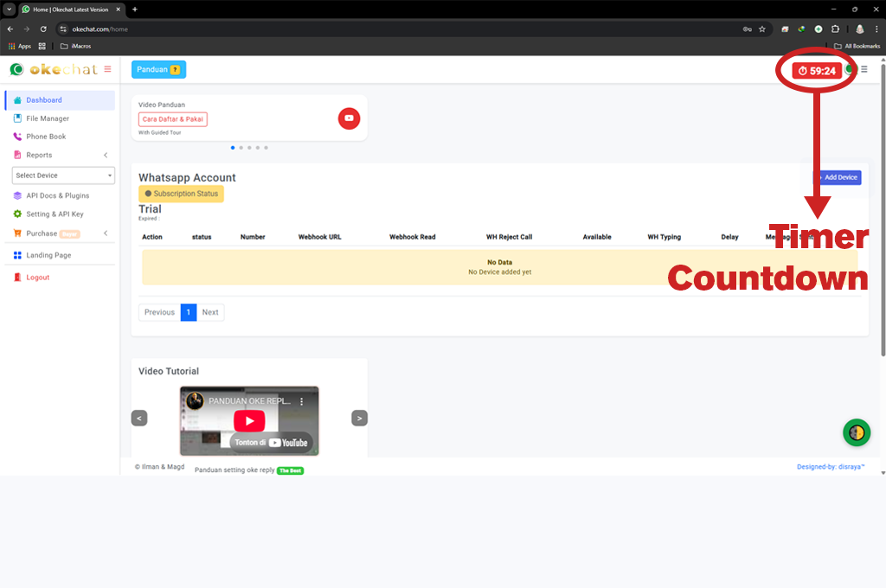Viewport: 886px width, 588px height.
Task: Open the browser Extensions puzzle icon
Action: pos(835,29)
